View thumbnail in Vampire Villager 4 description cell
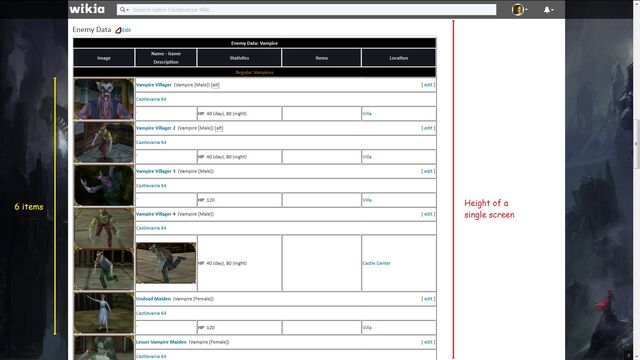 tap(166, 263)
